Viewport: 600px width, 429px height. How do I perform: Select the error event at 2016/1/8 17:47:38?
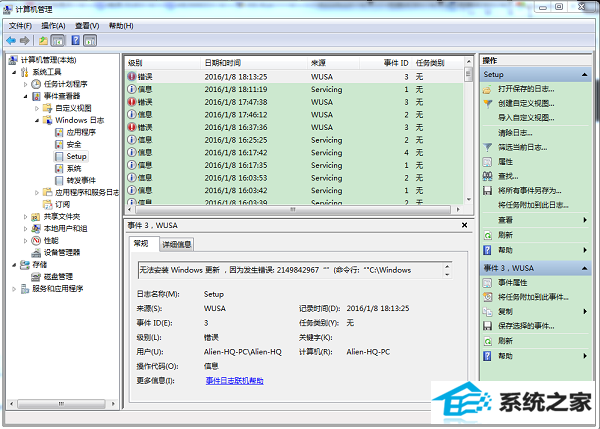[295, 102]
